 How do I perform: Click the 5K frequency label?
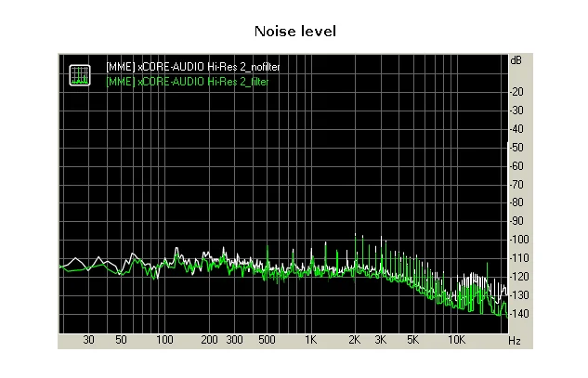(x=412, y=340)
